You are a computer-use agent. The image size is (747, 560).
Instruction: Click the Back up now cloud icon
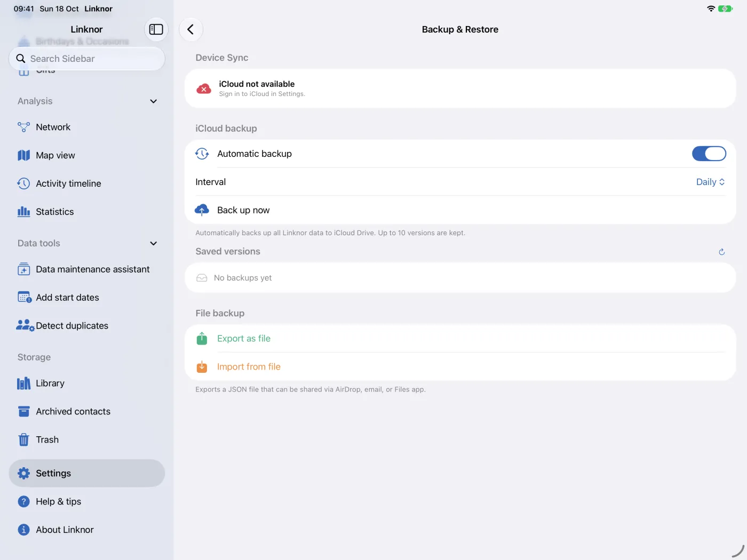coord(202,210)
